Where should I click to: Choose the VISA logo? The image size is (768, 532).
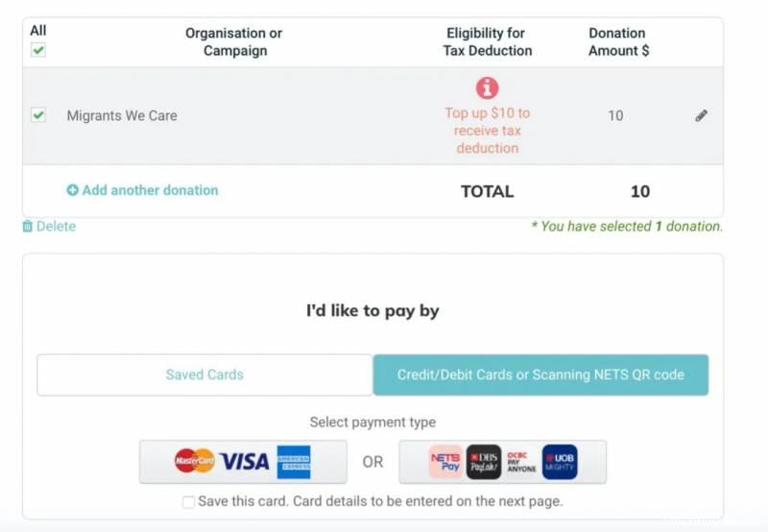pyautogui.click(x=244, y=462)
